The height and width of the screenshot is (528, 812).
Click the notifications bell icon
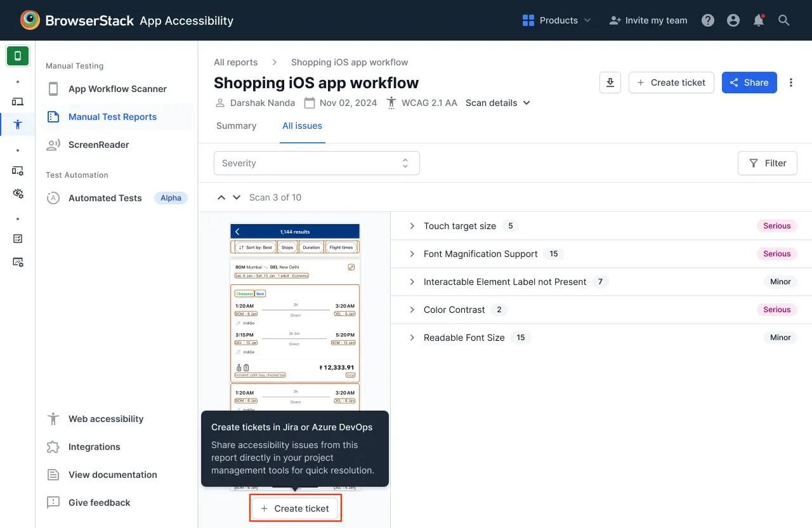[x=759, y=20]
